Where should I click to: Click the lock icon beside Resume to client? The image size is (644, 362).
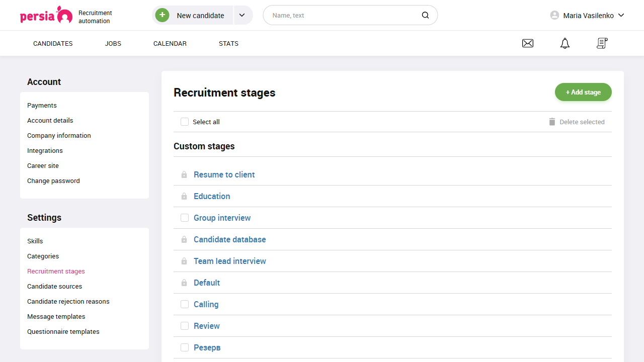184,174
